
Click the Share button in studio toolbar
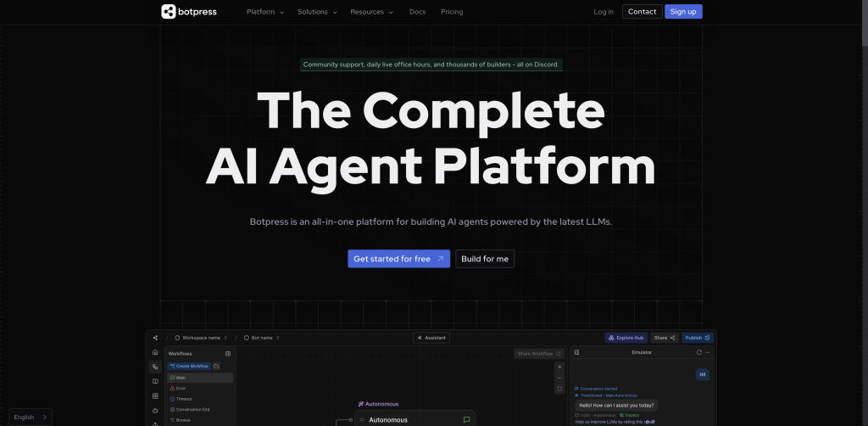(665, 338)
